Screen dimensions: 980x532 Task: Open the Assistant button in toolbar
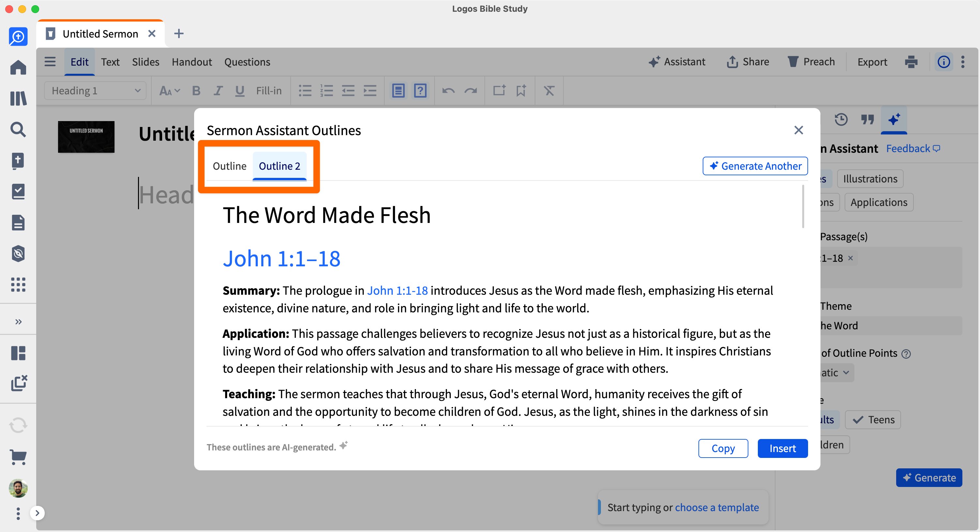(x=677, y=62)
